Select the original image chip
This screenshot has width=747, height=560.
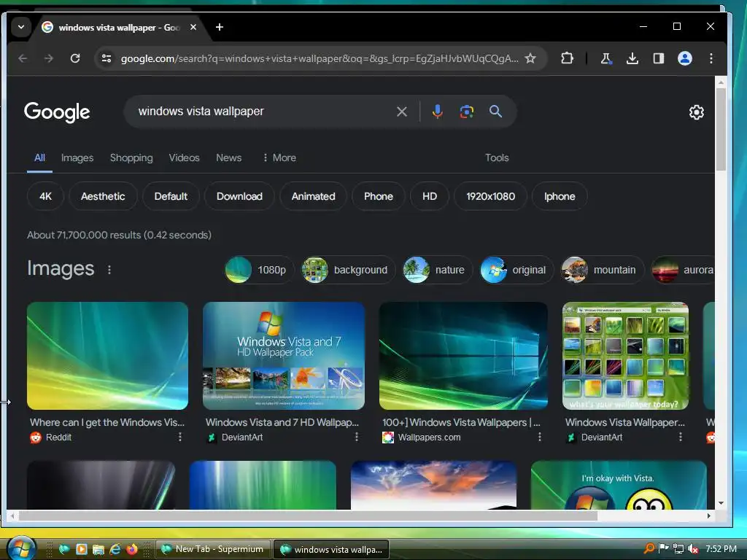(516, 270)
